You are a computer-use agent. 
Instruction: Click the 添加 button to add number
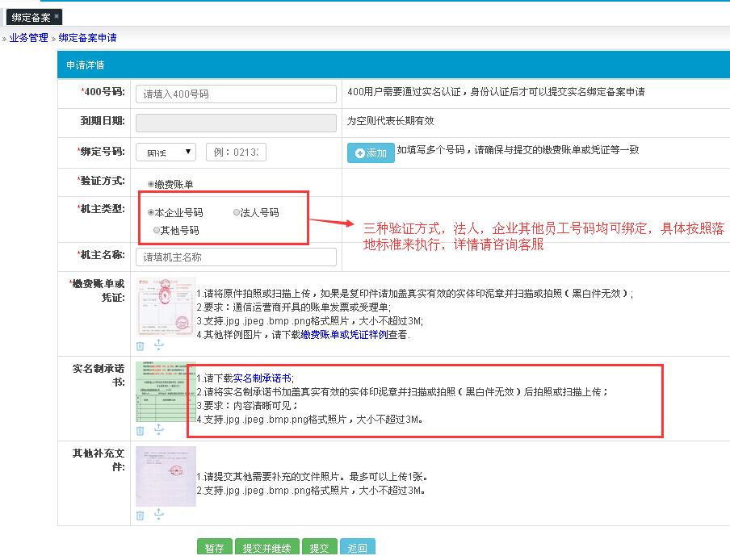click(x=371, y=153)
